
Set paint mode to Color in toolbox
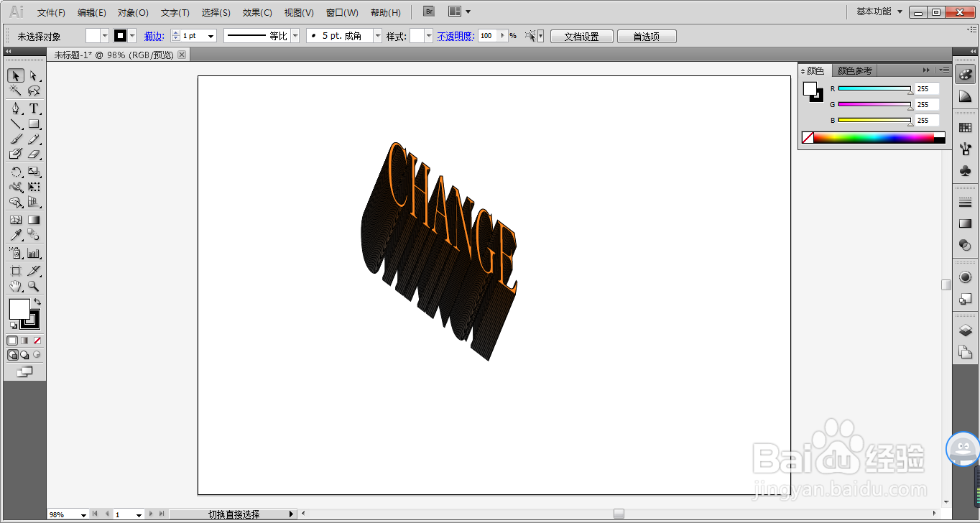[x=12, y=340]
